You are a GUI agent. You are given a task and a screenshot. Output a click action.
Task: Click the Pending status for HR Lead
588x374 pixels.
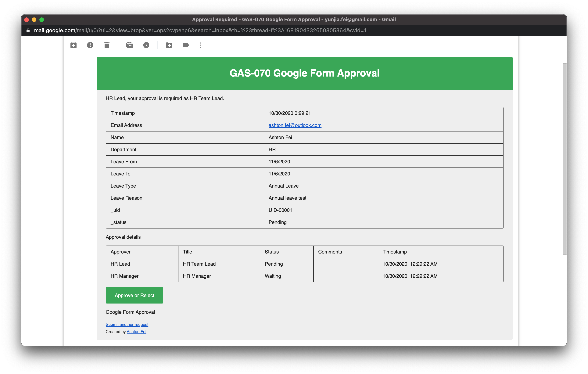274,264
